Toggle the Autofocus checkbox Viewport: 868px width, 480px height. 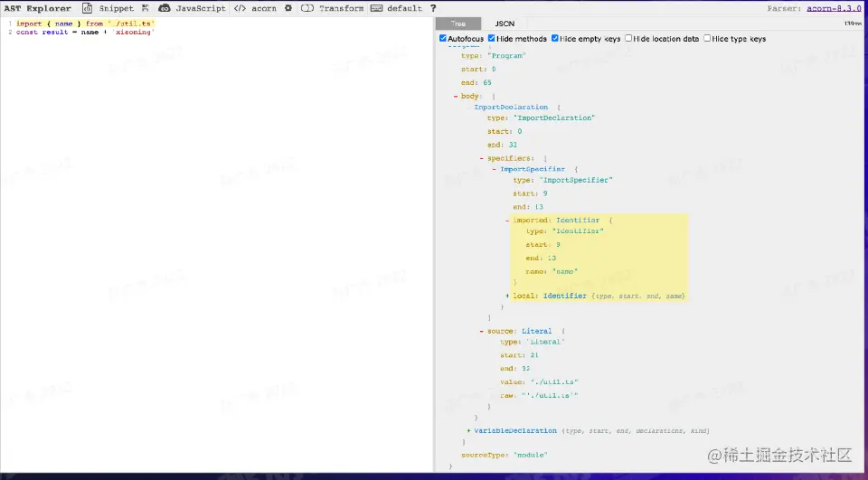click(443, 38)
